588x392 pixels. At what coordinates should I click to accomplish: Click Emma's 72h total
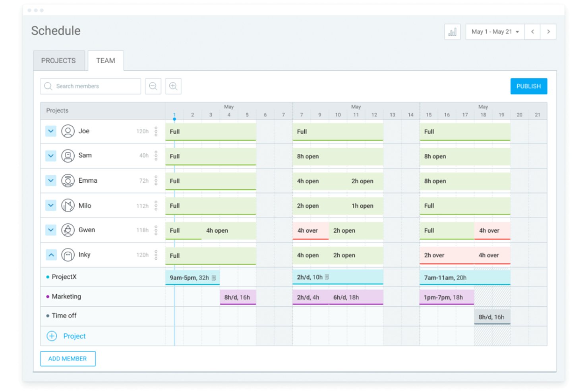[x=144, y=181]
